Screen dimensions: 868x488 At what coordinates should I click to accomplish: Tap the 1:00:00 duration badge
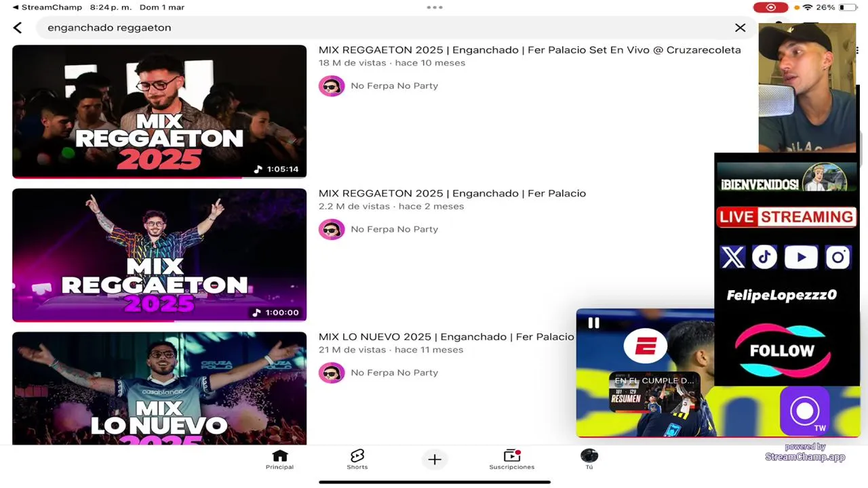click(276, 312)
